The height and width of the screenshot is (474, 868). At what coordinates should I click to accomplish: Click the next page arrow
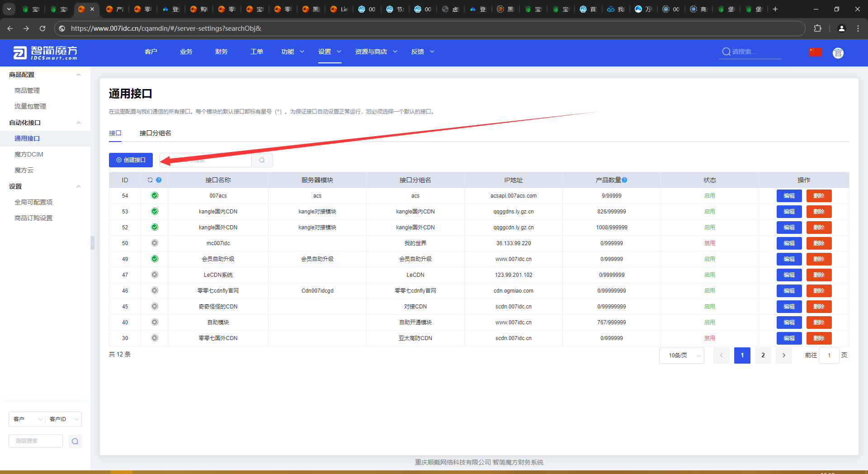pos(784,355)
